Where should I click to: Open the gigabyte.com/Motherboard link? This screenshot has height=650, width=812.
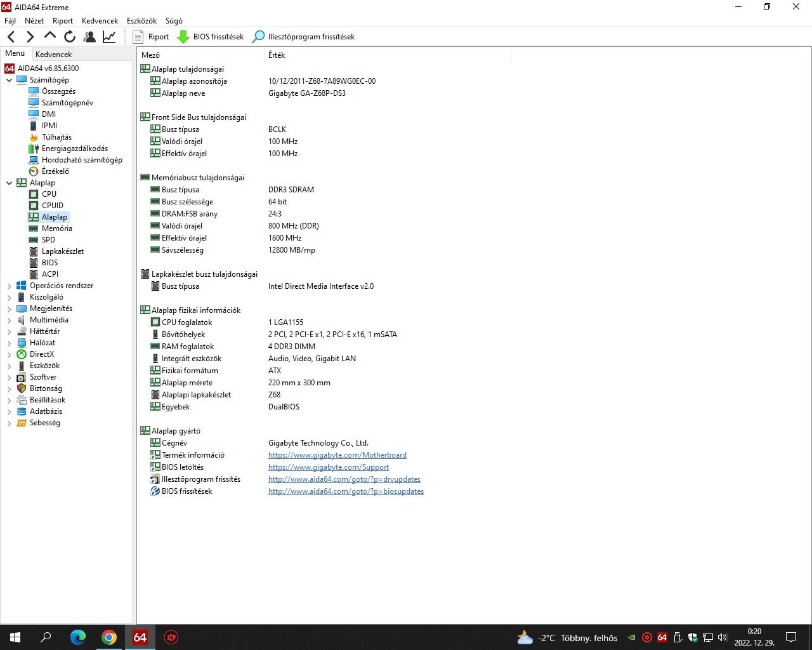point(337,455)
